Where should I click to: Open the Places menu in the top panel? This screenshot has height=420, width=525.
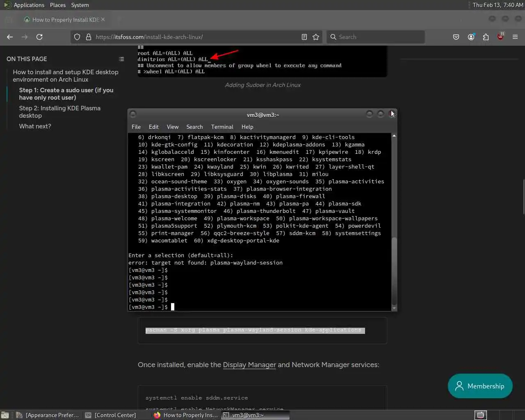pos(58,5)
